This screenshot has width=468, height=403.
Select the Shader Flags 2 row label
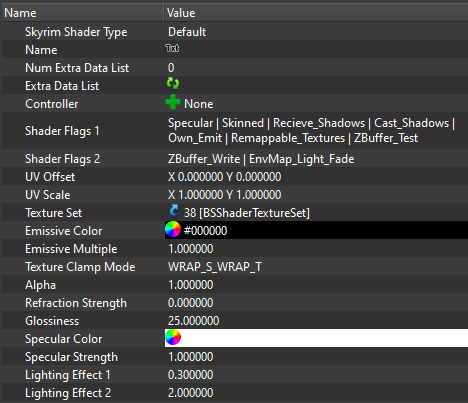[x=62, y=159]
